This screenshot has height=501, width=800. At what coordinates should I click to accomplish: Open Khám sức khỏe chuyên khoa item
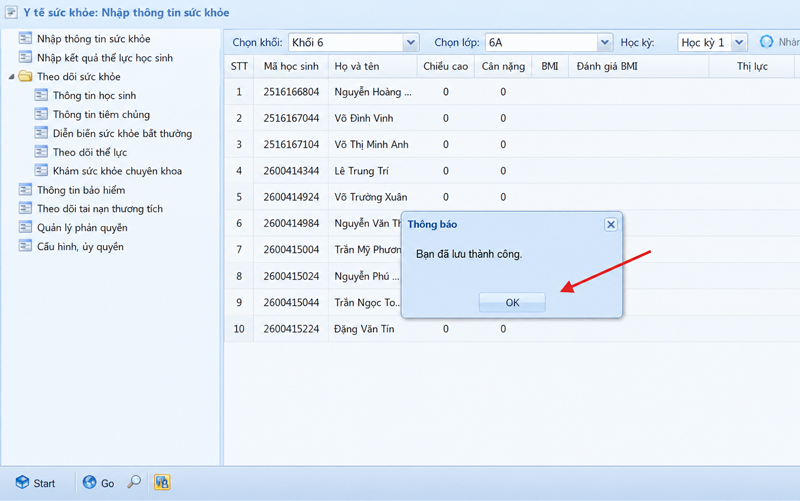117,171
